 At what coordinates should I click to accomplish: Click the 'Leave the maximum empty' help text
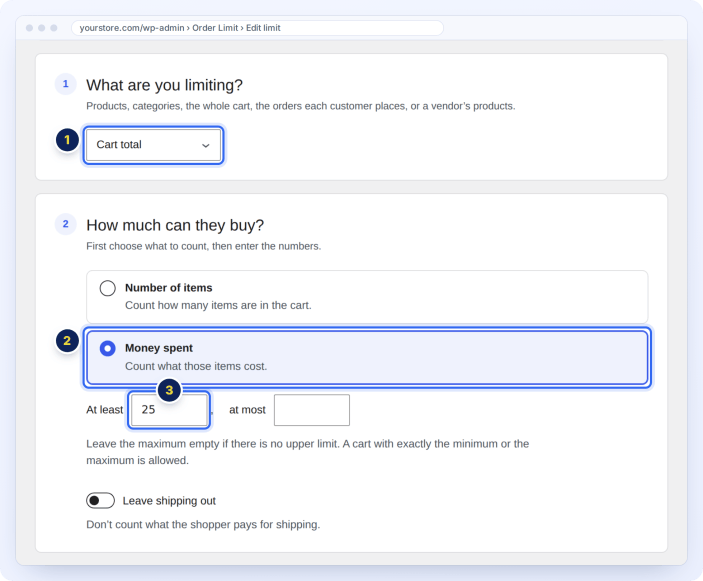click(x=308, y=452)
